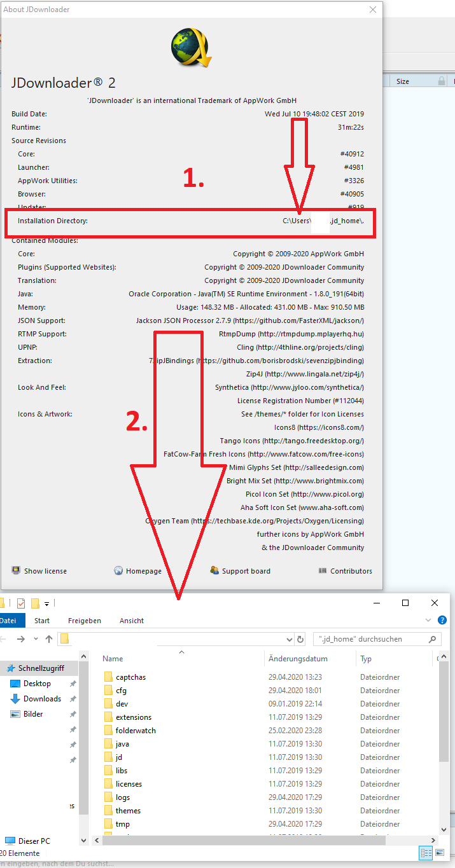Click the 29.04.2020 13:23 date of captchas
The width and height of the screenshot is (455, 868).
point(295,677)
